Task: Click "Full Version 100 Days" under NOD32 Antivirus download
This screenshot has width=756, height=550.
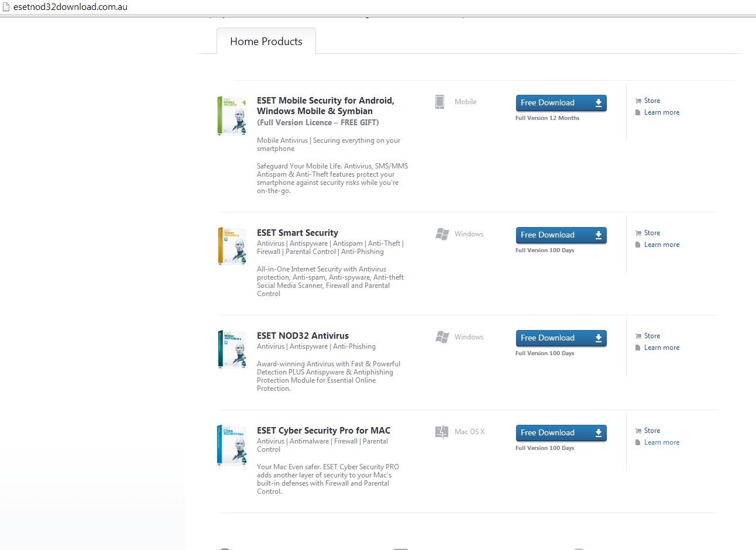Action: coord(545,353)
